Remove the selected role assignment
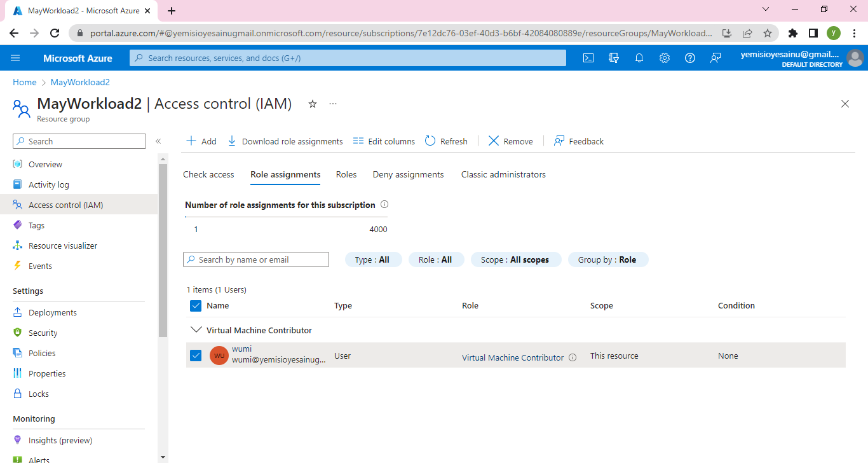The width and height of the screenshot is (868, 463). [x=511, y=141]
